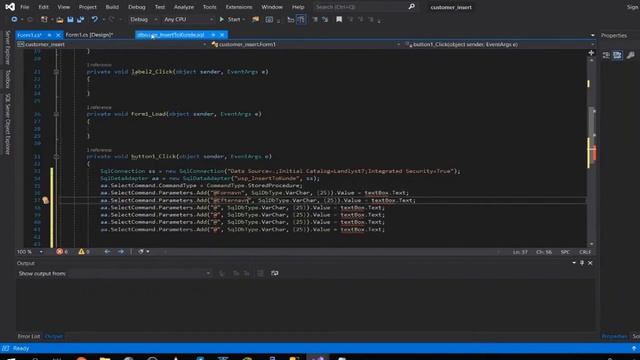Click the wrench Property Pages icon
The width and height of the screenshot is (640, 360).
pyautogui.click(x=631, y=55)
